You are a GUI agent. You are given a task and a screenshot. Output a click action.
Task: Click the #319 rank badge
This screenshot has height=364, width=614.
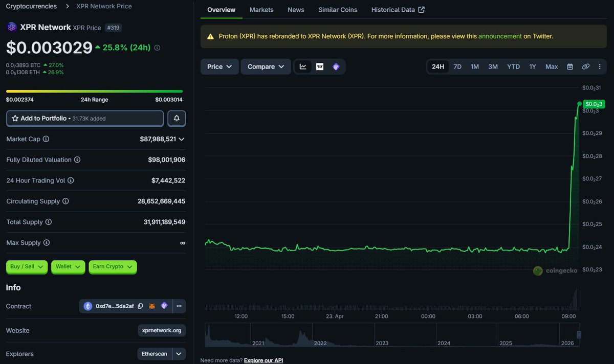coord(113,28)
